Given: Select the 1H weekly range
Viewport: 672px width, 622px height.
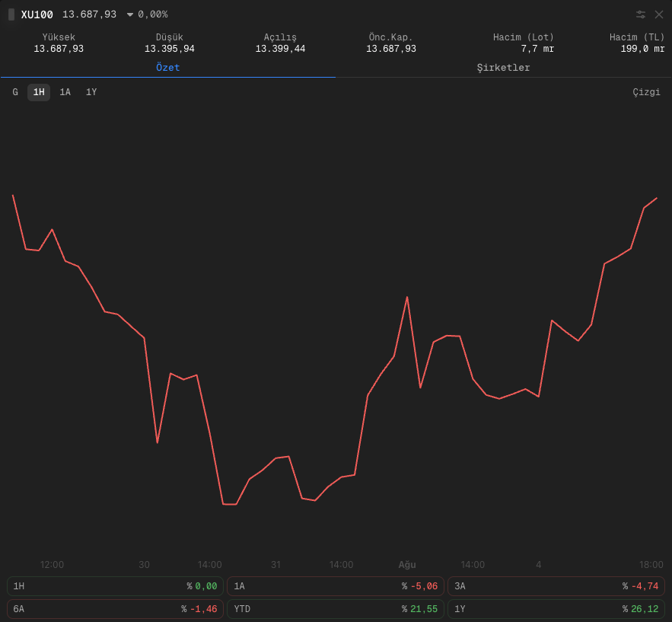Looking at the screenshot, I should pos(39,92).
